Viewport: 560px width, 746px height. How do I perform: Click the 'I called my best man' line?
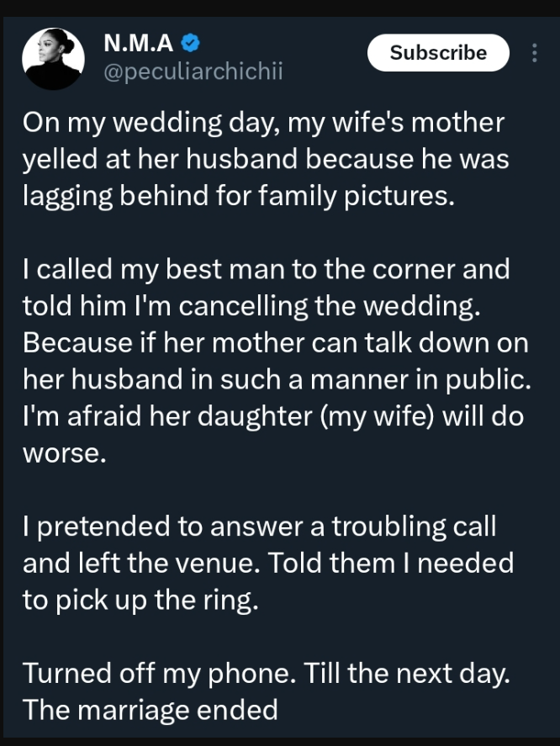tap(266, 269)
